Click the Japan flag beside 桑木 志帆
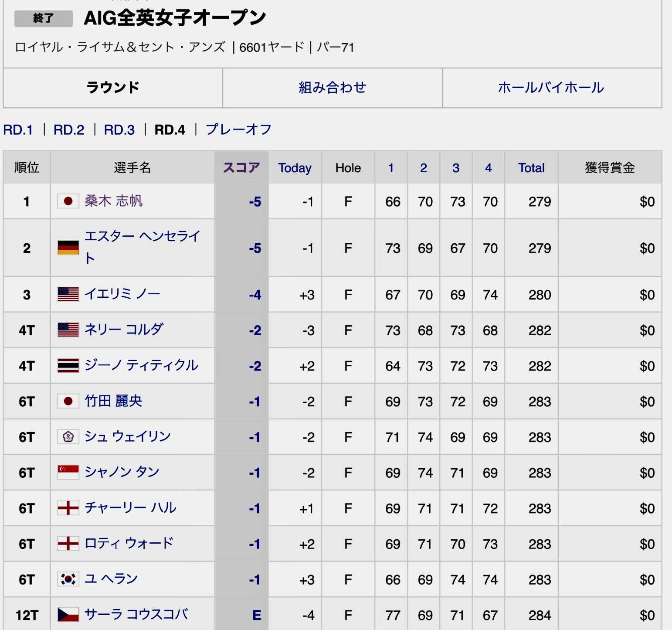This screenshot has width=672, height=630. (68, 201)
